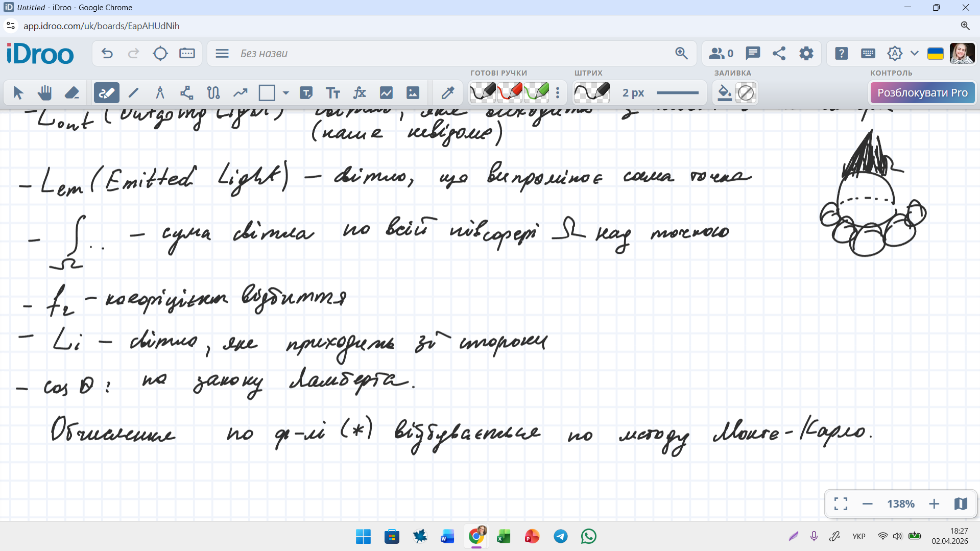This screenshot has width=980, height=551.
Task: Toggle no-fill option under Заливка
Action: pyautogui.click(x=746, y=93)
